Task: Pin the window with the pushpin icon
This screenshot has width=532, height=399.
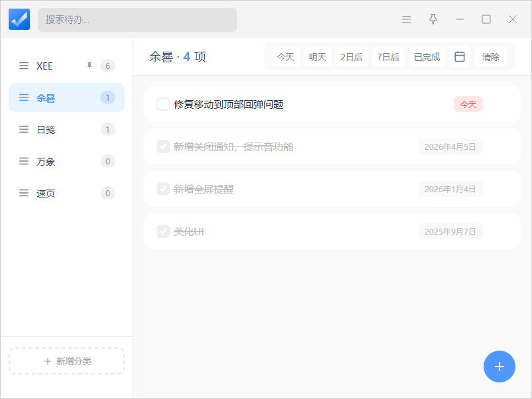Action: click(433, 19)
